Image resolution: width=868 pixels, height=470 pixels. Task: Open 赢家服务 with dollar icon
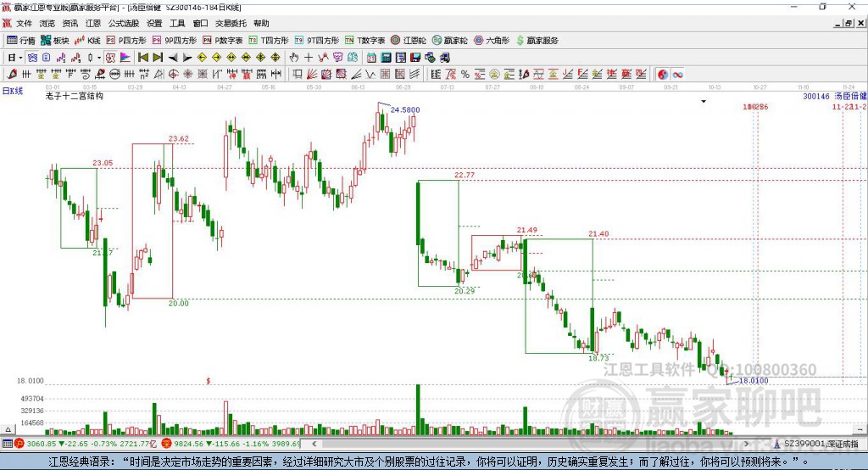[x=537, y=41]
